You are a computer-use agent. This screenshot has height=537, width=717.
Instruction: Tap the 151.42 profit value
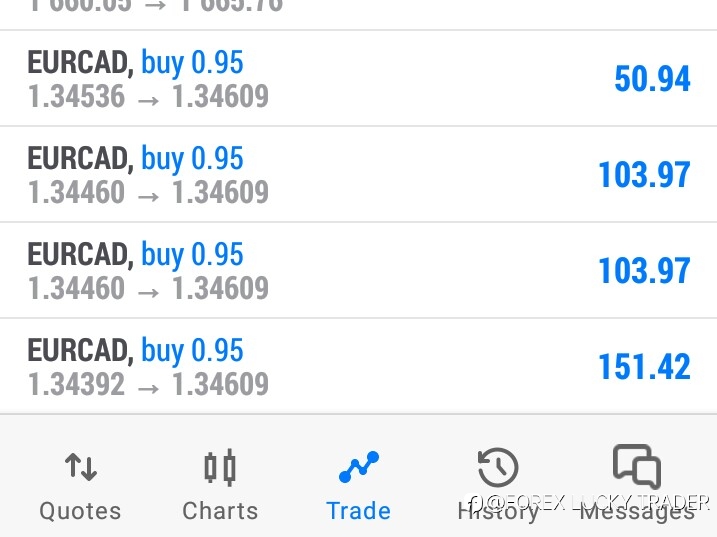click(644, 367)
